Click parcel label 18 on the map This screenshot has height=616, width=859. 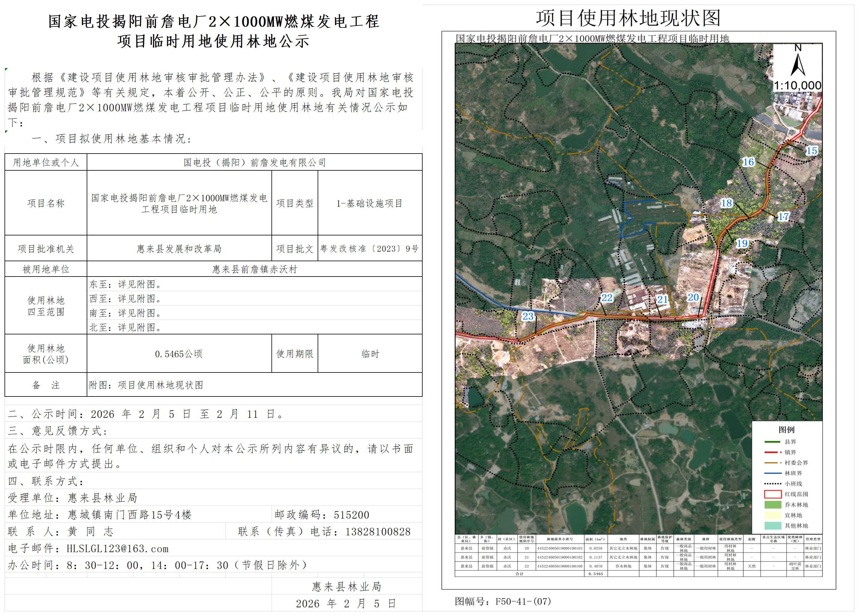(726, 203)
